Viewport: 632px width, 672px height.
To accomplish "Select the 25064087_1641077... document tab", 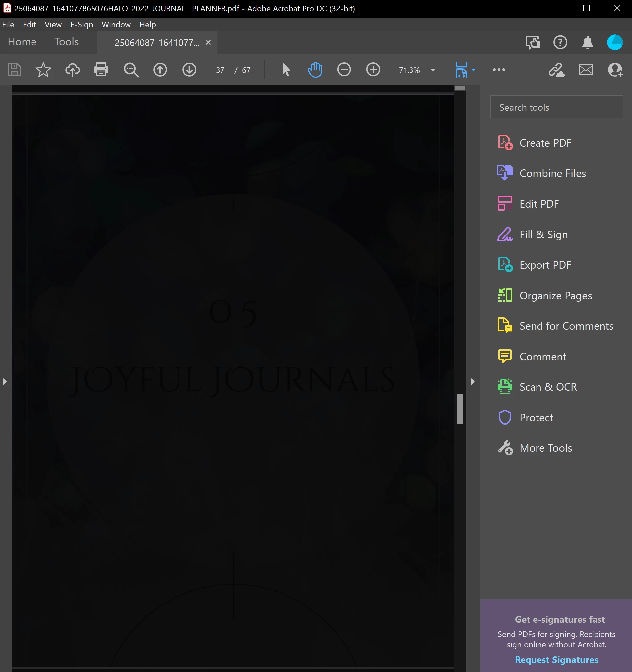I will tap(157, 43).
